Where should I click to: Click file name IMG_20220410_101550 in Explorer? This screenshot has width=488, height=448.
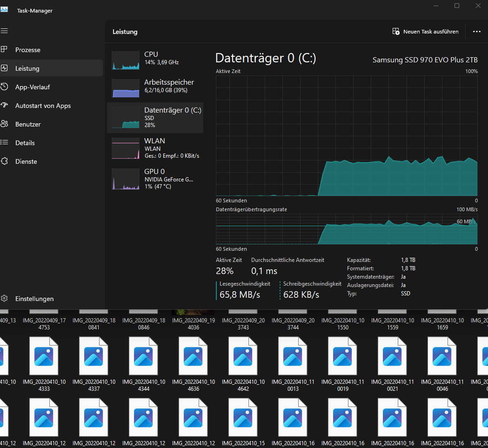click(x=343, y=324)
